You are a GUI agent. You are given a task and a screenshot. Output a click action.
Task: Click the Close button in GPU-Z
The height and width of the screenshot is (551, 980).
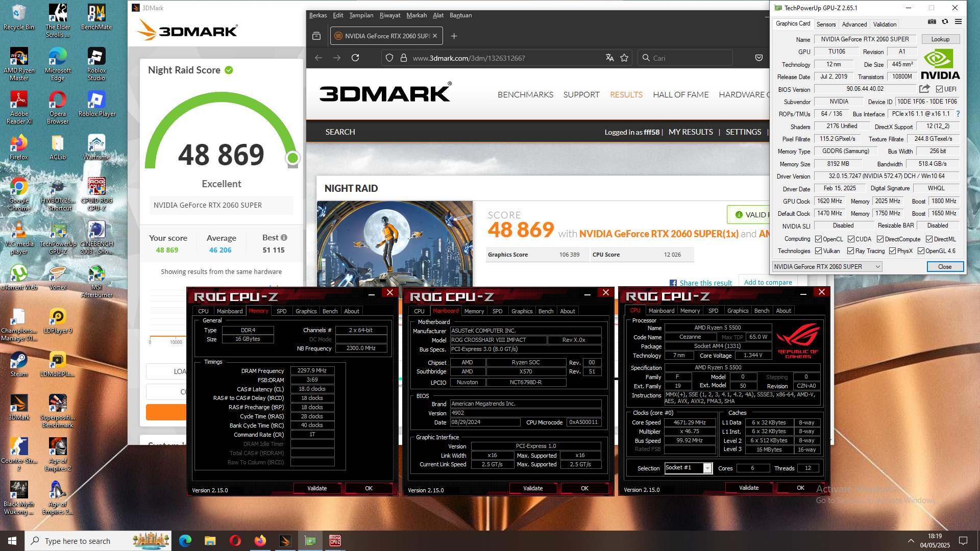(945, 266)
